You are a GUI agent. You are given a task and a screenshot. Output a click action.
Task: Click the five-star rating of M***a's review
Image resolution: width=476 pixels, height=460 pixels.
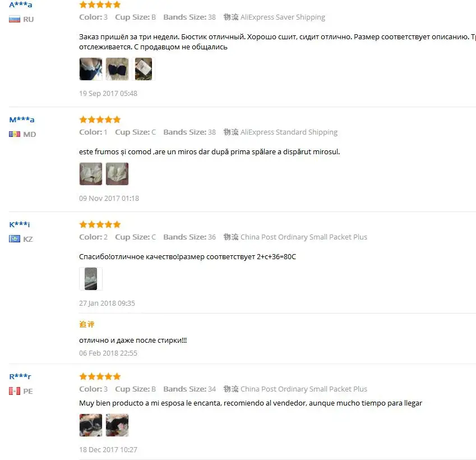pyautogui.click(x=100, y=119)
